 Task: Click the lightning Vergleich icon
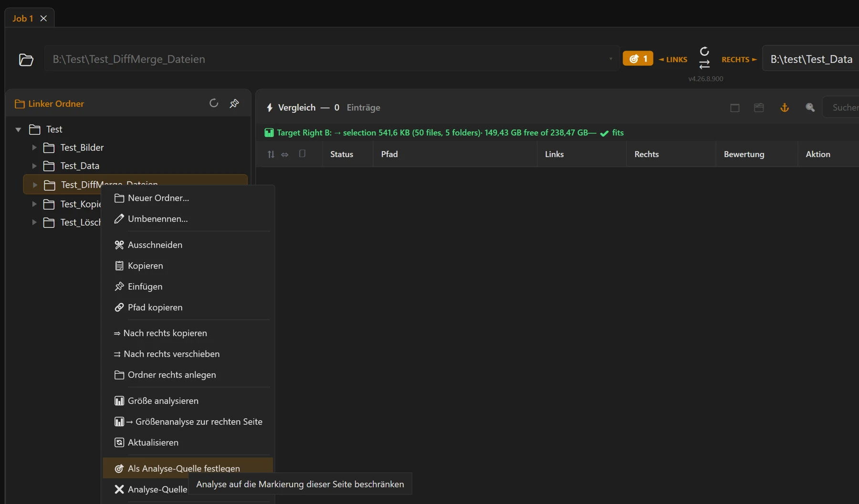click(270, 108)
